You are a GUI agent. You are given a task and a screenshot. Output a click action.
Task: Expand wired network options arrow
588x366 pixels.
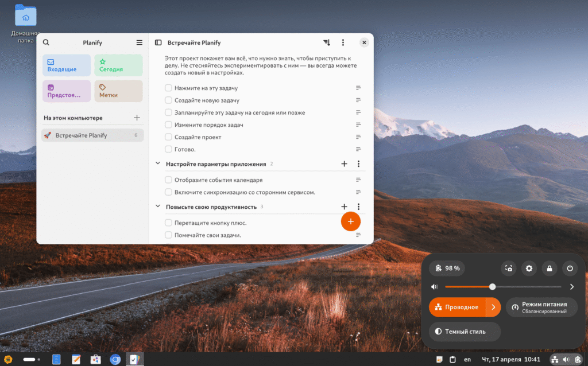493,307
